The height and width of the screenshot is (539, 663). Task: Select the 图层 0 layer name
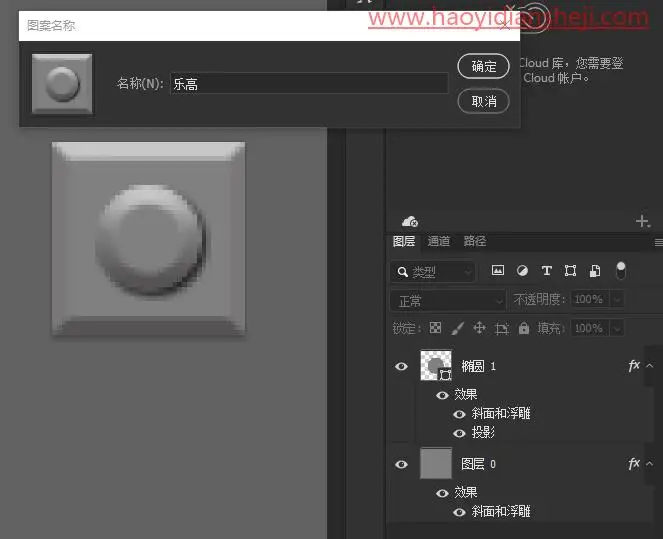[478, 464]
